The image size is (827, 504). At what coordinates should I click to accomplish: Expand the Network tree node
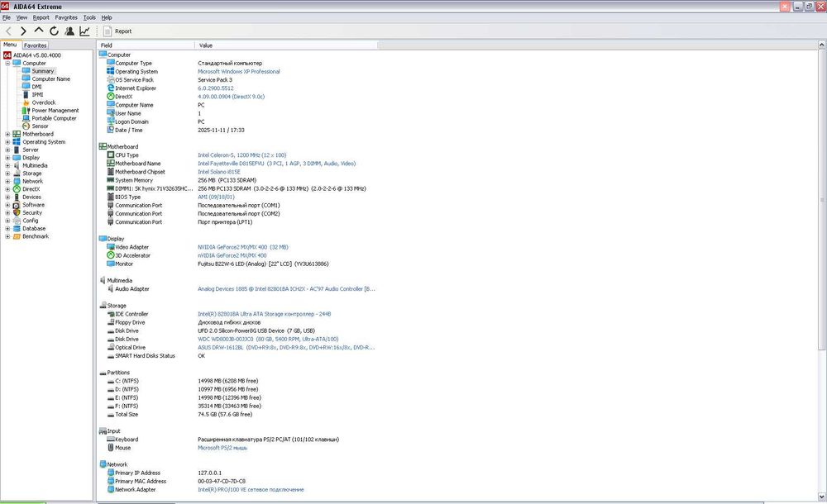point(8,181)
